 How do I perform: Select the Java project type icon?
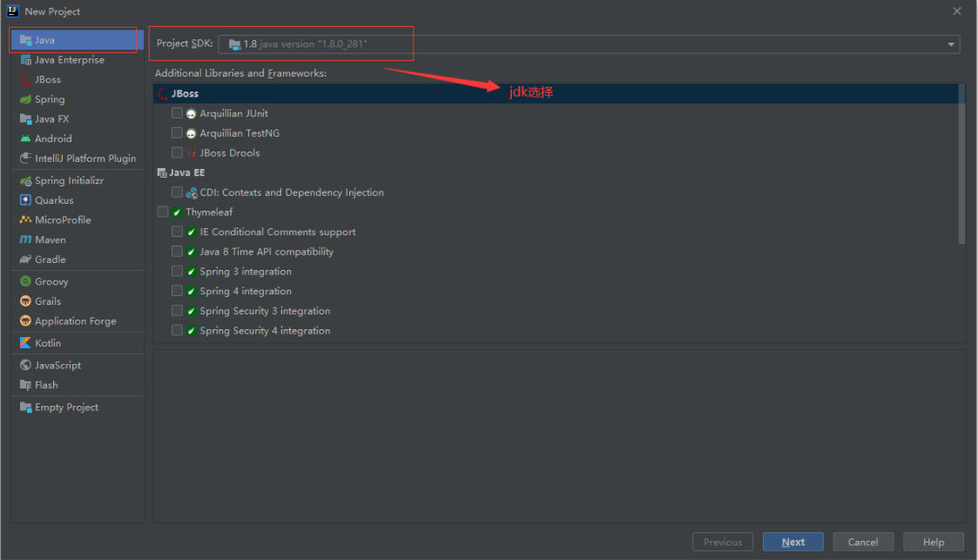point(25,40)
